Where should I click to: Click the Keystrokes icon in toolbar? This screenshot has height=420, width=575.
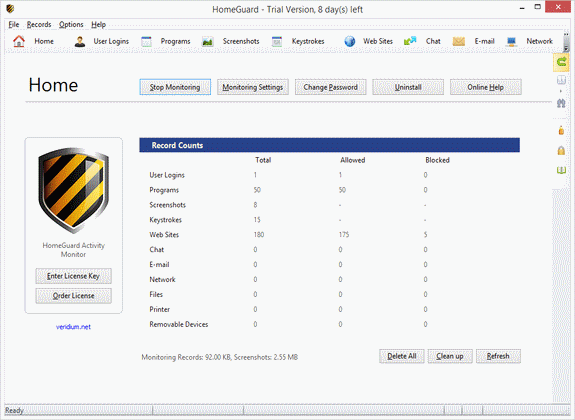tap(277, 41)
